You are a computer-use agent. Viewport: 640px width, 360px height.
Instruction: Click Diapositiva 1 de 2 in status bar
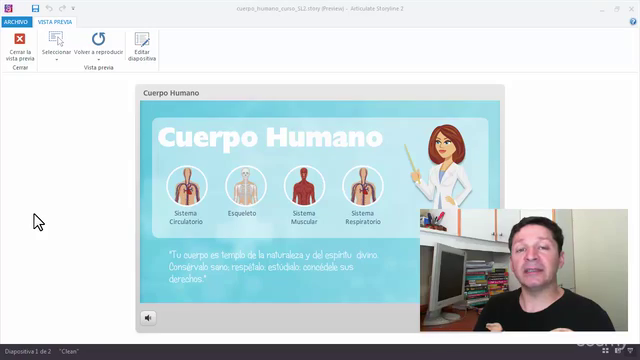[28, 351]
